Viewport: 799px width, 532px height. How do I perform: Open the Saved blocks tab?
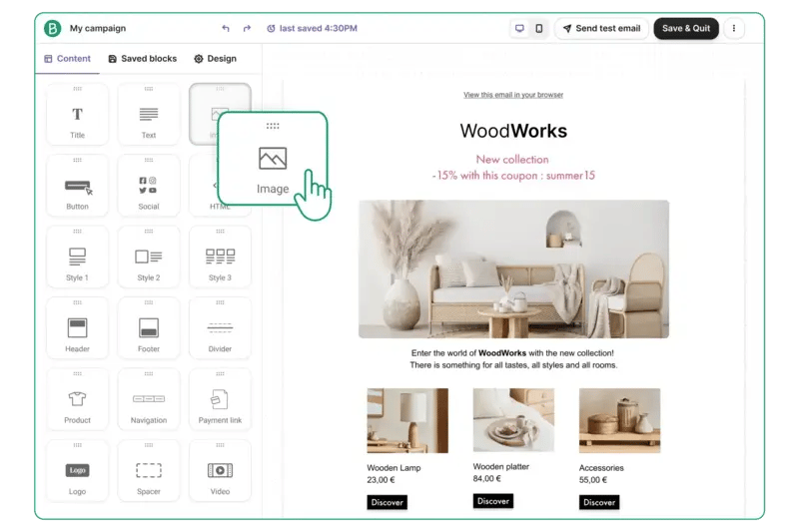142,59
